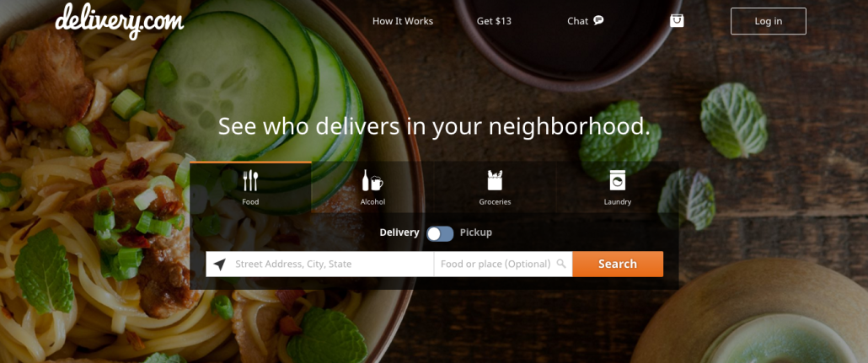The width and height of the screenshot is (868, 363).
Task: Click the delivery.com logo
Action: tap(119, 21)
